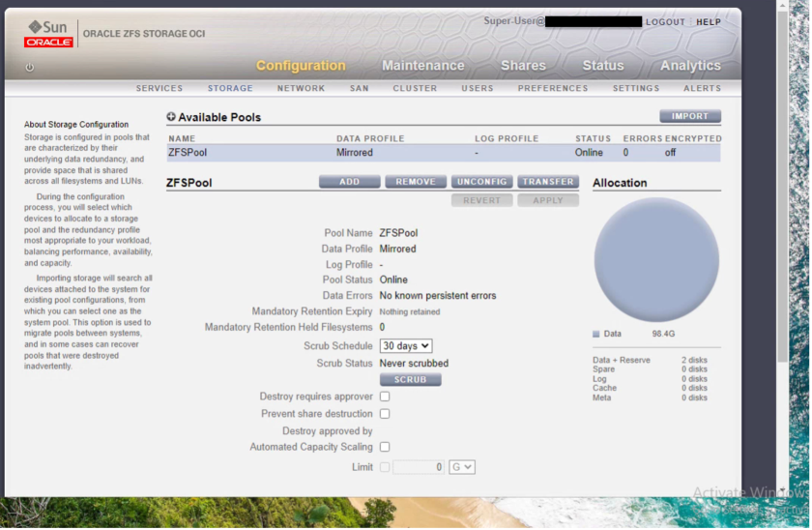Select the SERVICES submenu
The width and height of the screenshot is (812, 530).
[159, 89]
